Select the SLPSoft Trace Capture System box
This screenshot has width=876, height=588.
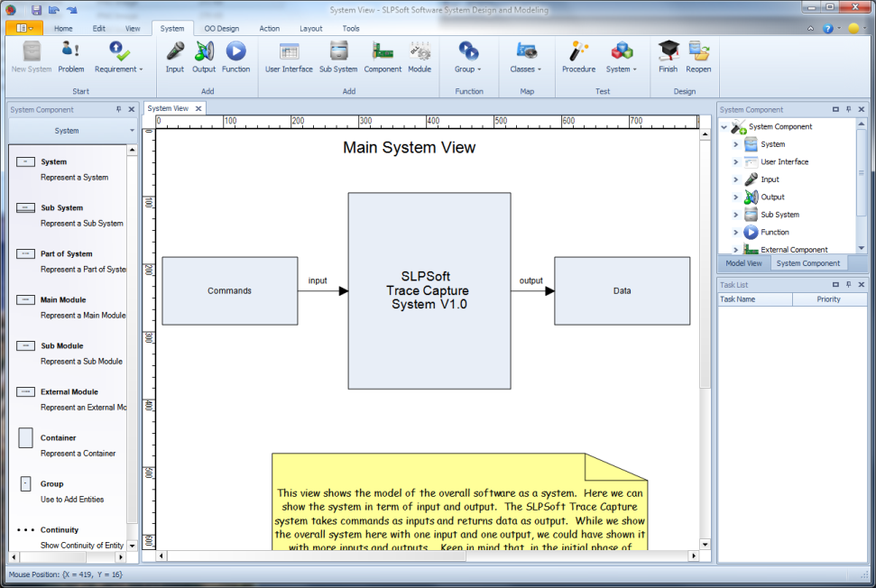pos(429,291)
